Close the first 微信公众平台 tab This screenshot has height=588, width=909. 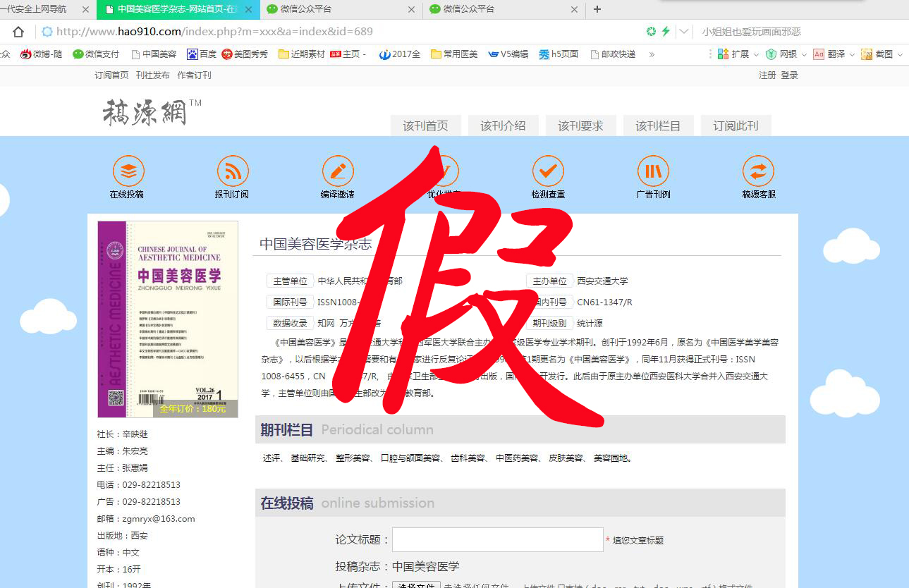(412, 10)
